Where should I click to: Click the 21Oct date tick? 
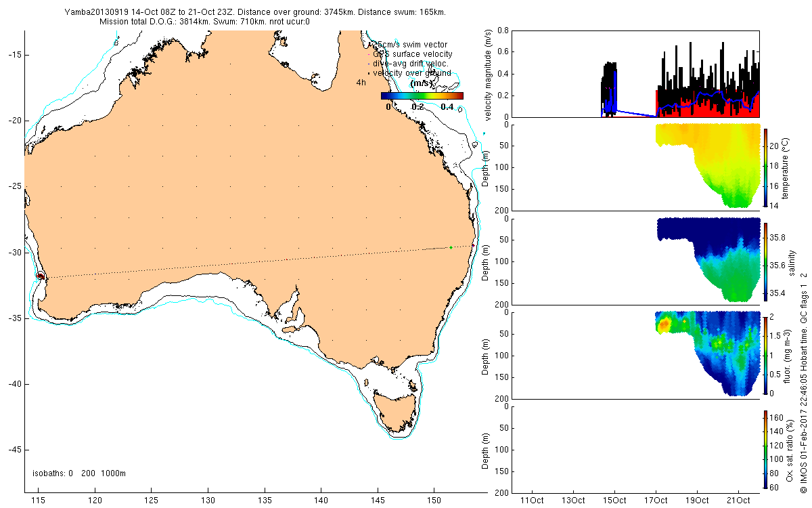(x=739, y=501)
